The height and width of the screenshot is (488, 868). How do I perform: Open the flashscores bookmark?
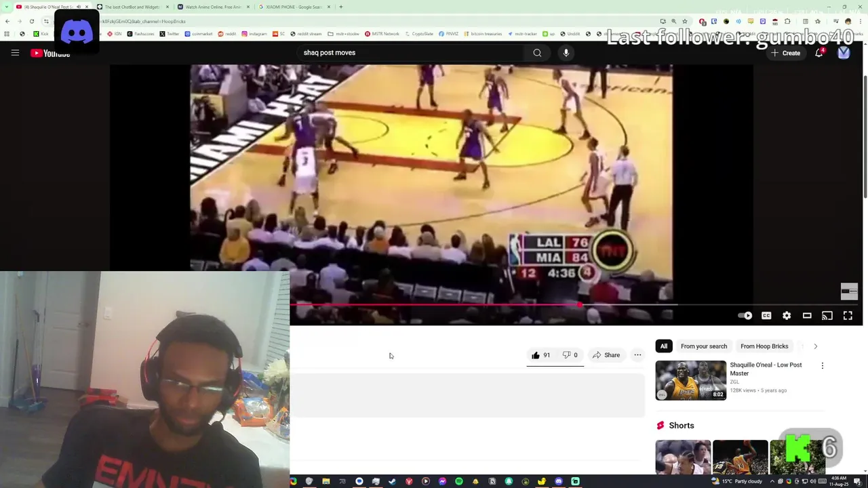pos(140,34)
